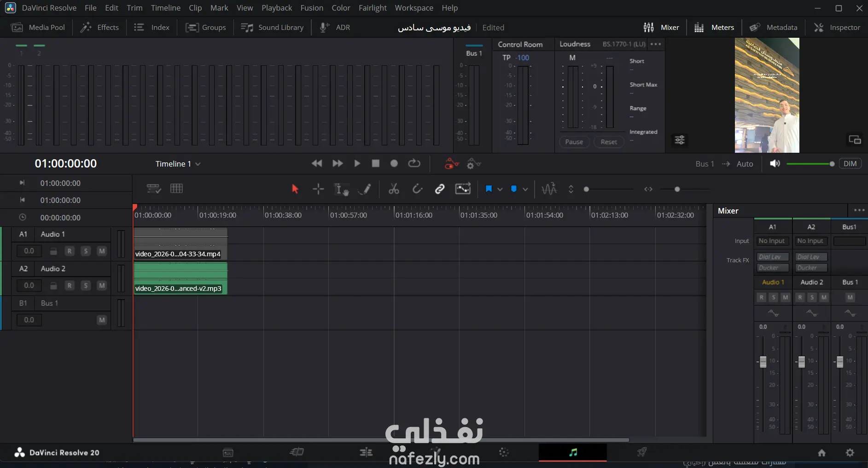Toggle the chain link selection icon
This screenshot has width=868, height=468.
[x=440, y=189]
